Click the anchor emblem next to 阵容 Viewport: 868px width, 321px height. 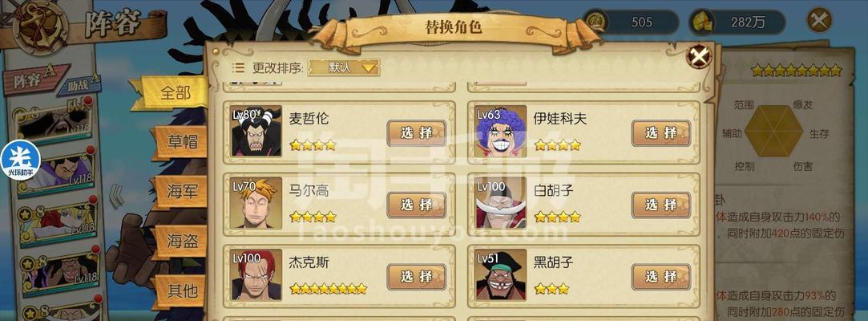[x=40, y=26]
